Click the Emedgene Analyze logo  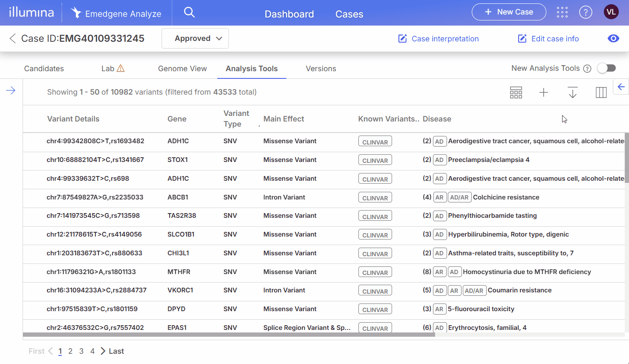click(116, 13)
